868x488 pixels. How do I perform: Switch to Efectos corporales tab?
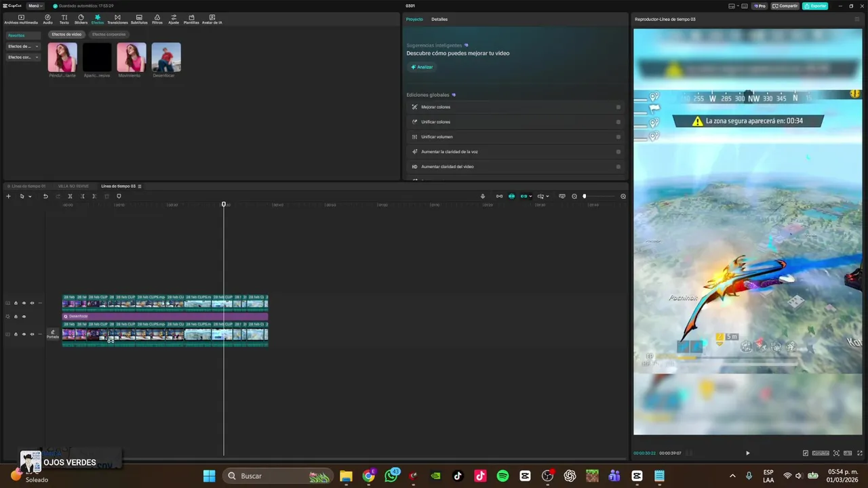coord(108,34)
